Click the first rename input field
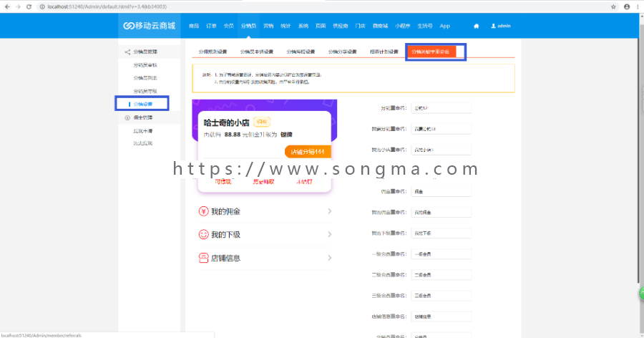 coord(441,108)
